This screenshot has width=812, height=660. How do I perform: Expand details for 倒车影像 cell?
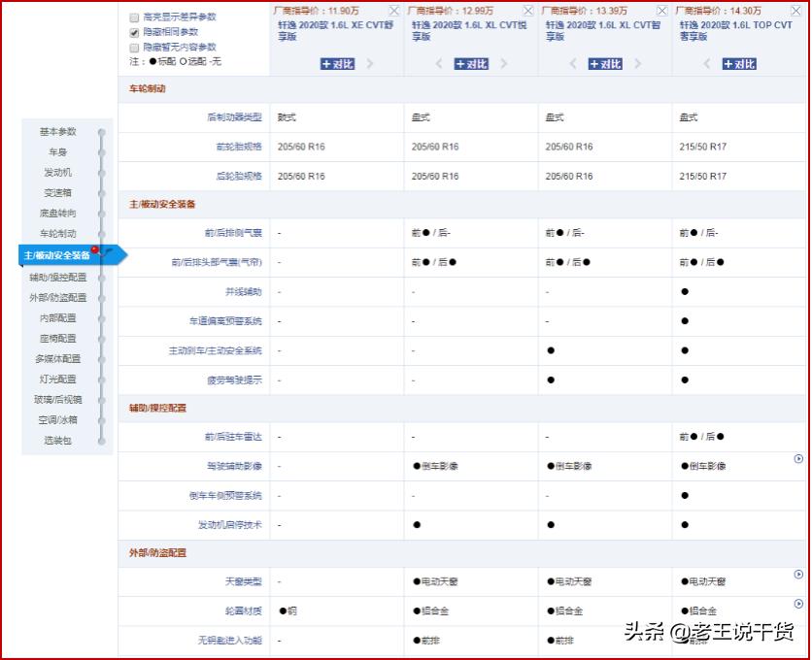798,459
